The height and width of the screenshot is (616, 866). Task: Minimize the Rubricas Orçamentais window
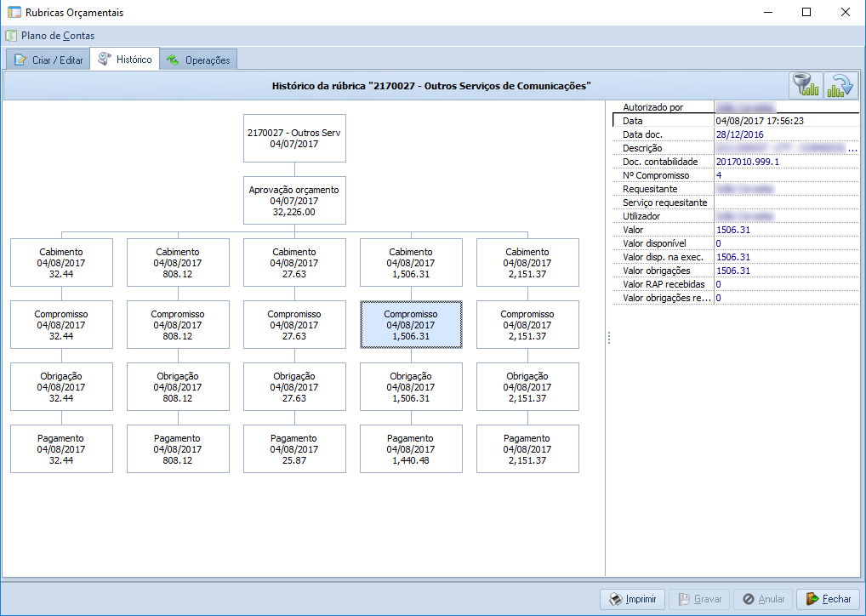coord(767,12)
